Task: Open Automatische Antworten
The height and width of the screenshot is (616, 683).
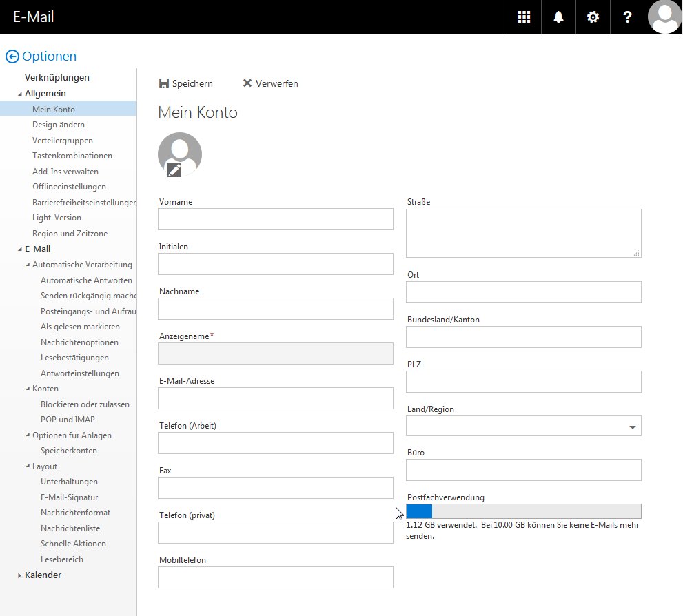Action: (x=86, y=280)
